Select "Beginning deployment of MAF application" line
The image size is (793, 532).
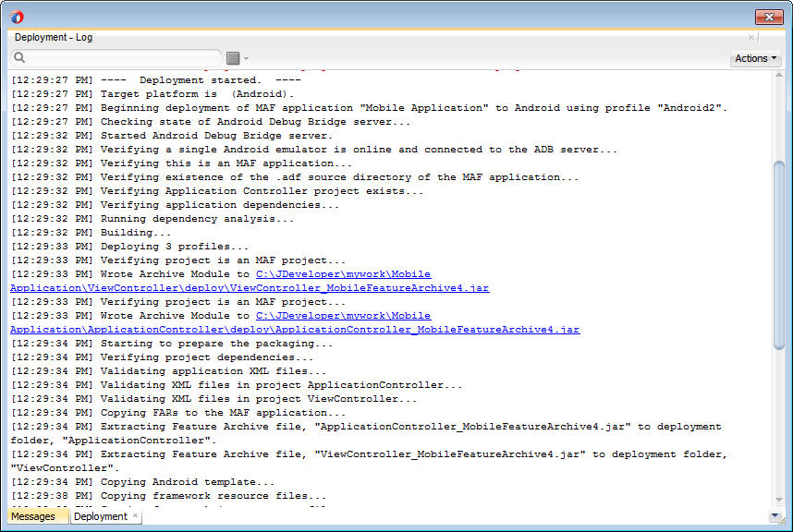pyautogui.click(x=369, y=108)
